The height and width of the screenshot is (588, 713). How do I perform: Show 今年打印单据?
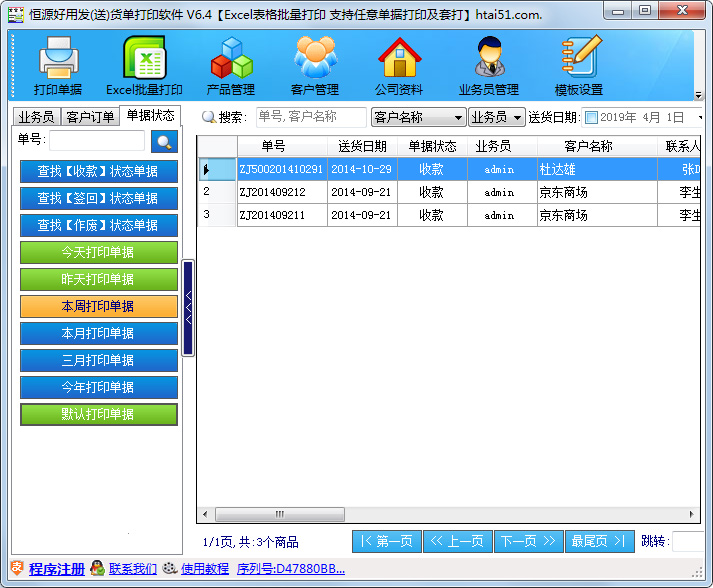tap(99, 387)
